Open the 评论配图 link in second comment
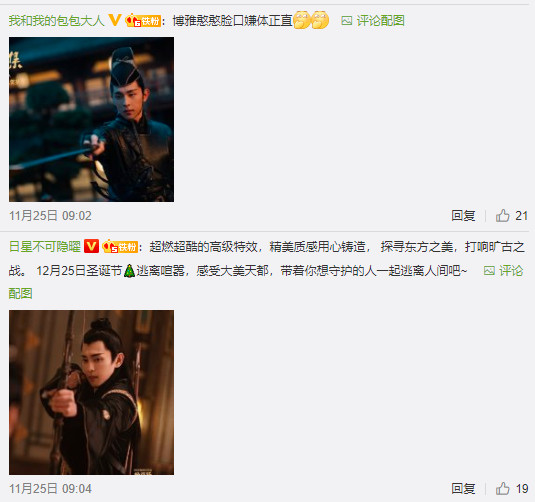Screen dimensions: 535x502 coord(511,271)
